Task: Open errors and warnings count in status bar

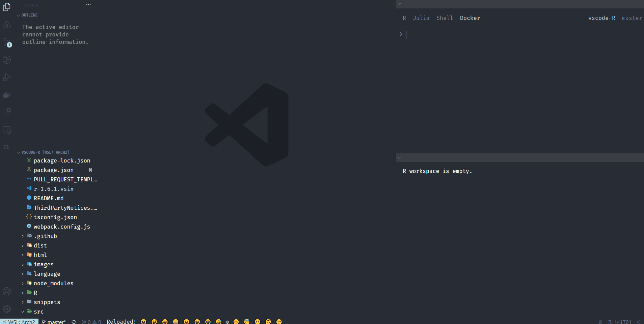Action: click(x=91, y=322)
